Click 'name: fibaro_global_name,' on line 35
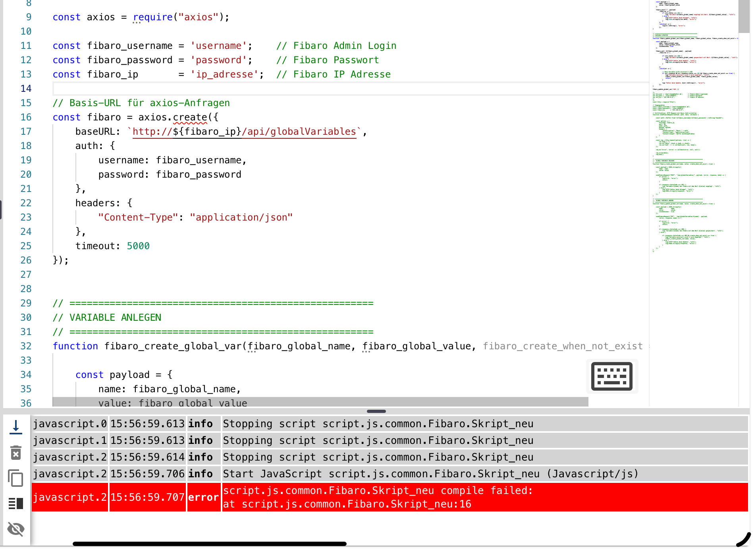 (170, 389)
